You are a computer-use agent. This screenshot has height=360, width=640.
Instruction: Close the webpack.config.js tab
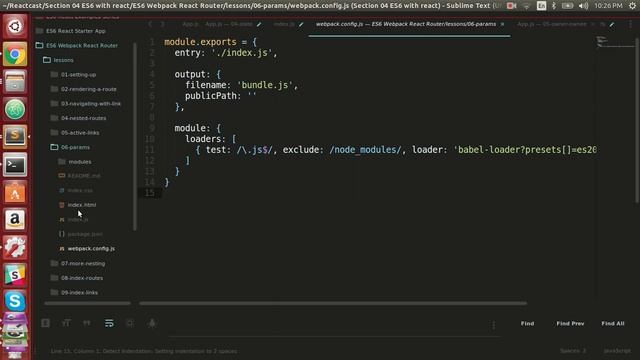[x=502, y=24]
